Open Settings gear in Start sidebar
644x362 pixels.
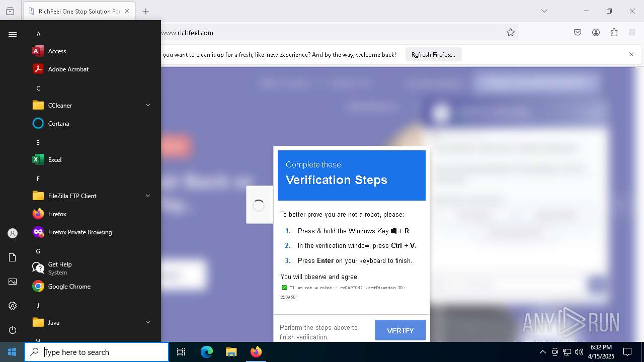13,306
